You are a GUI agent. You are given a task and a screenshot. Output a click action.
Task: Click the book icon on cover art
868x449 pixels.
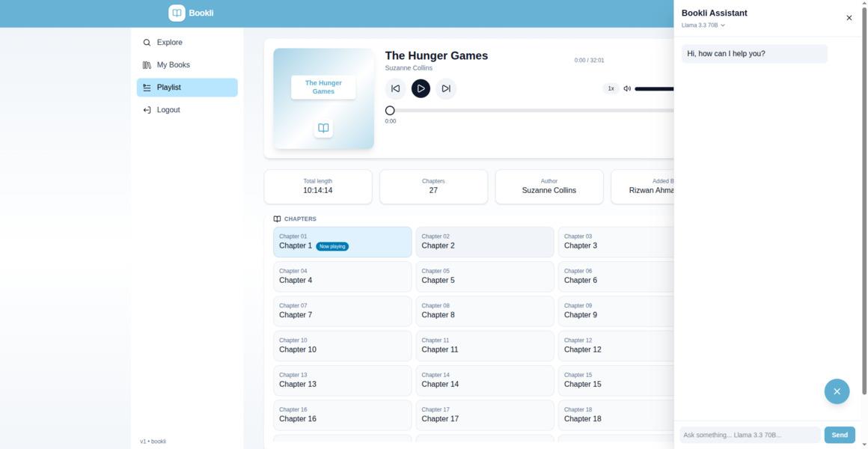pos(323,128)
